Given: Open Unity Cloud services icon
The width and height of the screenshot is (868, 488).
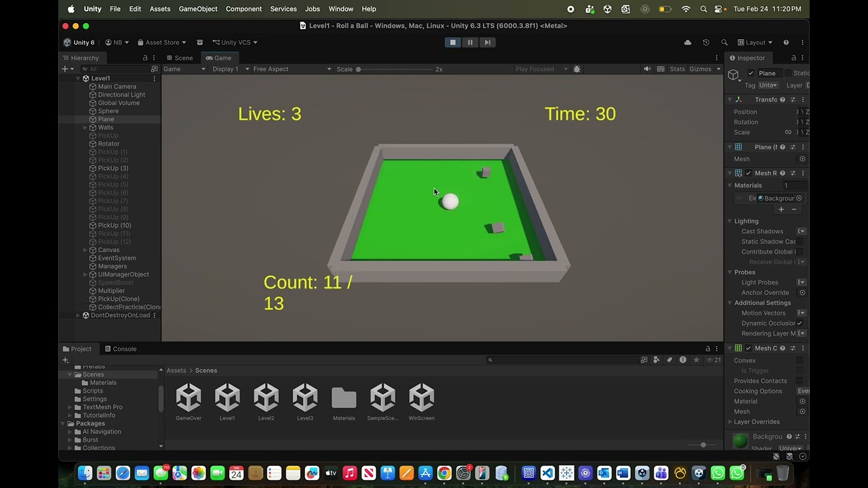Looking at the screenshot, I should [x=688, y=42].
